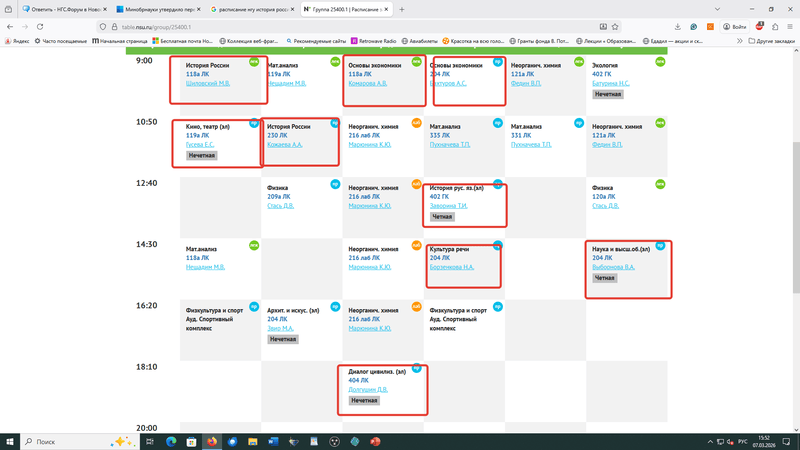800x450 pixels.
Task: Open File Explorer from the taskbar
Action: pos(253,441)
